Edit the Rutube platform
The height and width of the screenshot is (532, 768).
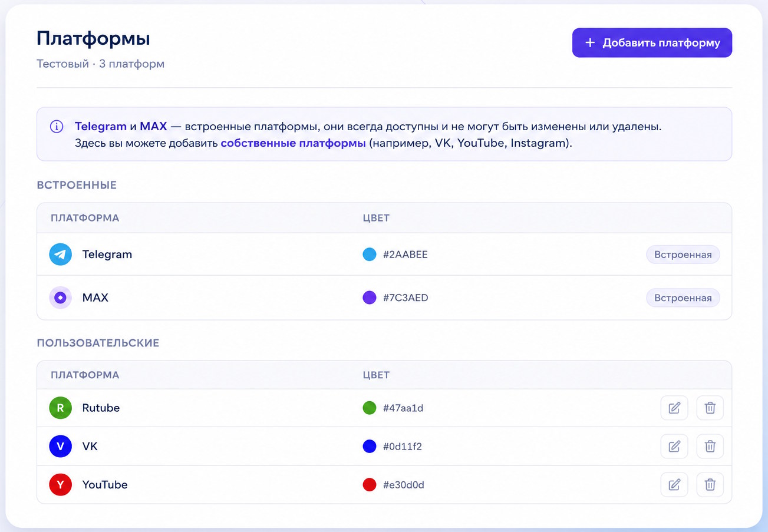coord(674,408)
